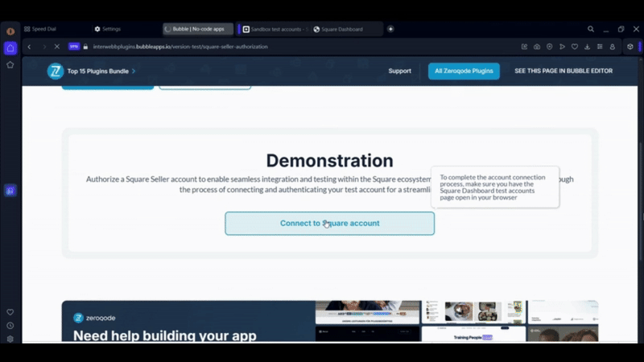The height and width of the screenshot is (362, 644).
Task: Take a snapshot with the camera icon
Action: [x=537, y=47]
